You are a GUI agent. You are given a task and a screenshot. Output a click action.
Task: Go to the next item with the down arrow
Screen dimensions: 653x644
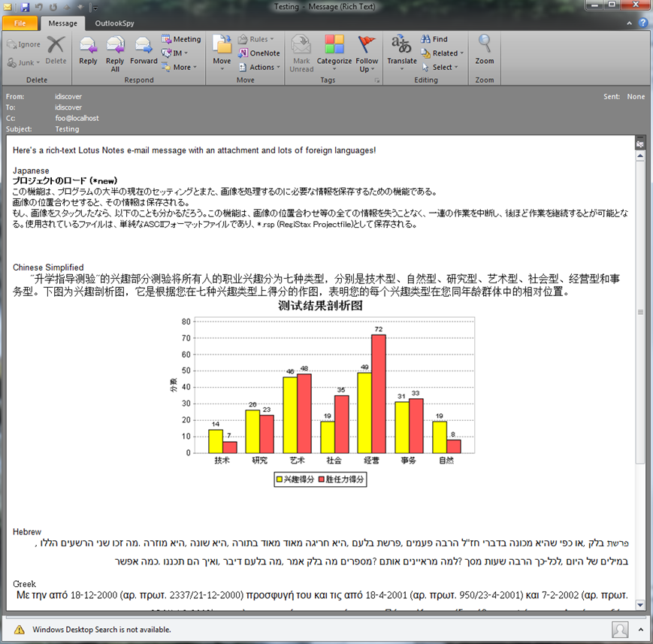click(x=80, y=7)
